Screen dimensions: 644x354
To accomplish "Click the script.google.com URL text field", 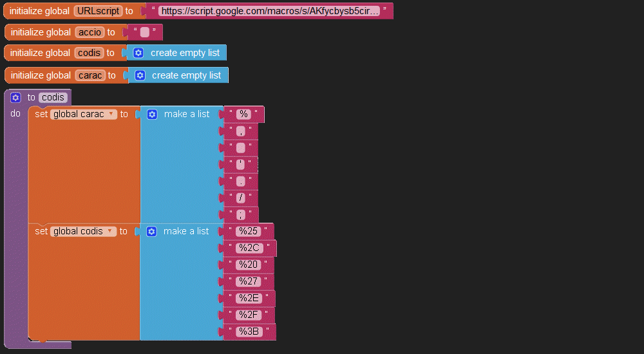I will coord(269,11).
